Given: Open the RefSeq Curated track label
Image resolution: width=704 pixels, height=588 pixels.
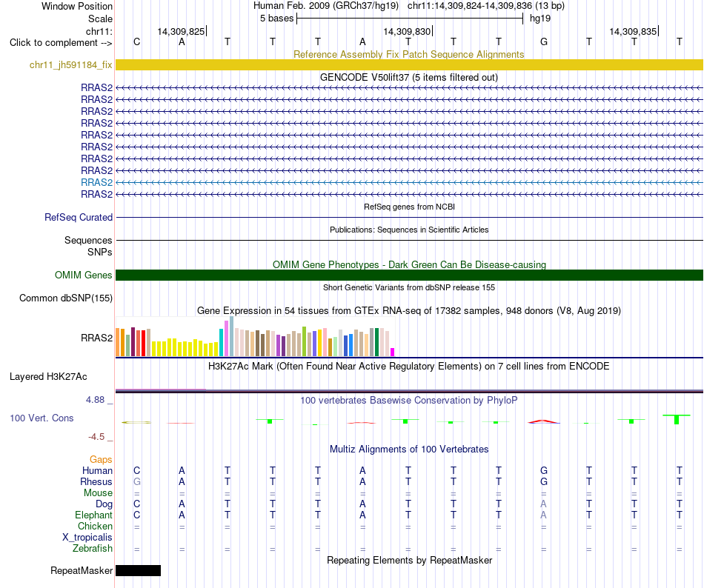Looking at the screenshot, I should [78, 217].
